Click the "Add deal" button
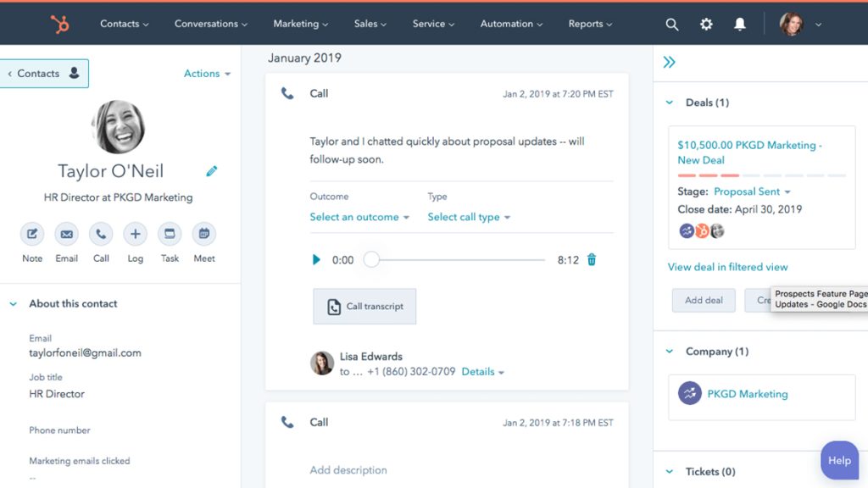This screenshot has width=868, height=488. [704, 300]
